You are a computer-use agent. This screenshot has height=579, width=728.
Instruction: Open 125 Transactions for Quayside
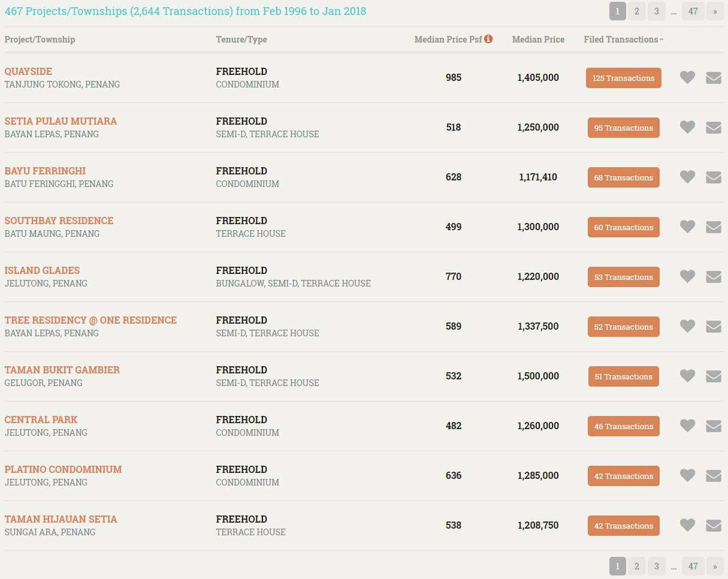623,78
